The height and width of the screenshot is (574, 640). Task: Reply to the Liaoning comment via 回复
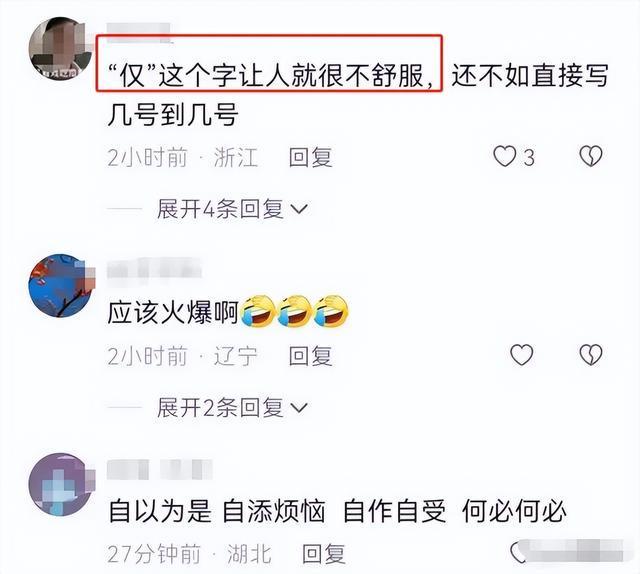(310, 356)
